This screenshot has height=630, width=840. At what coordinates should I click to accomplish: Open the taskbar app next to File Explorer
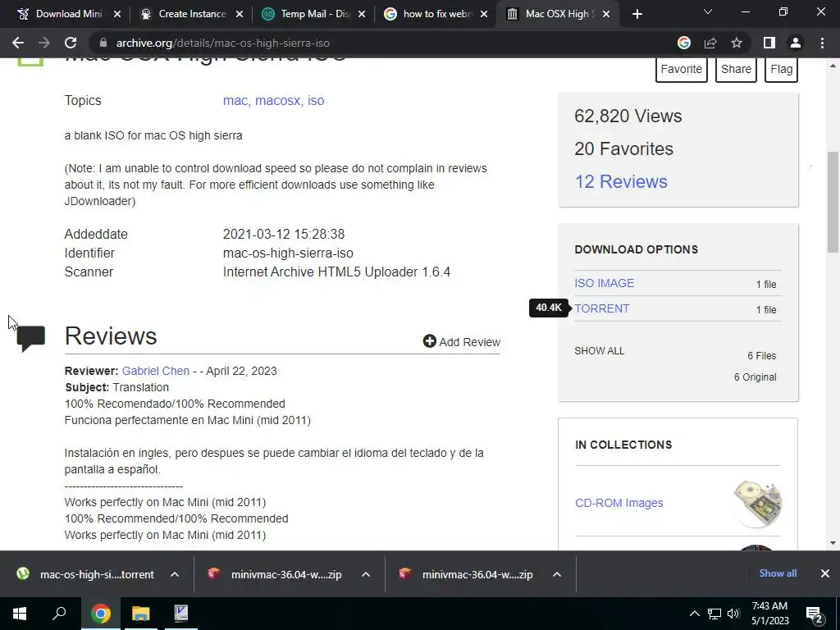[180, 614]
